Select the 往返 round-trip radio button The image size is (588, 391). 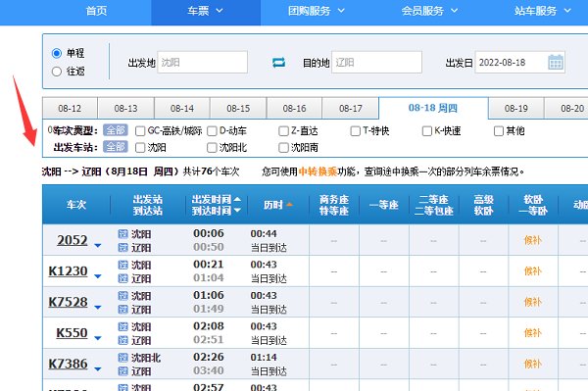coord(57,72)
